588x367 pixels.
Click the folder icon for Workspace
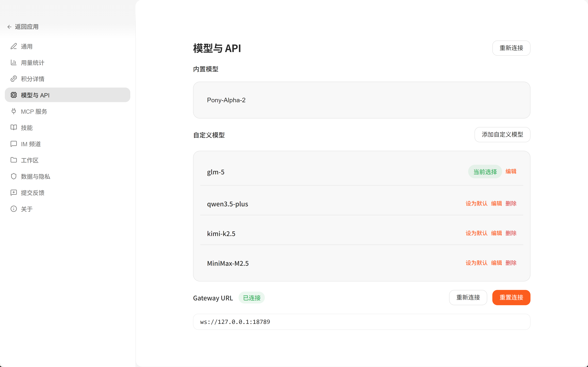tap(14, 160)
